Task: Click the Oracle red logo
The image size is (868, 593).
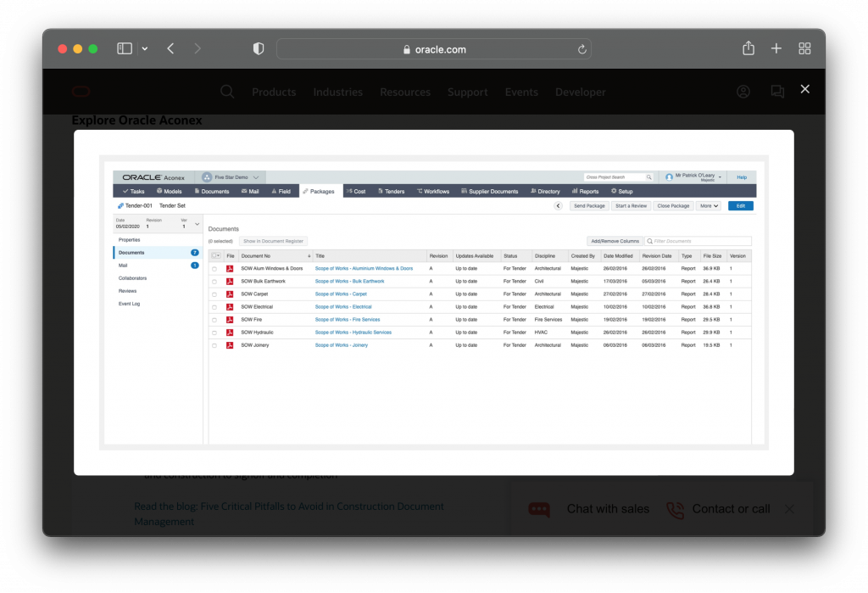Action: pos(81,92)
